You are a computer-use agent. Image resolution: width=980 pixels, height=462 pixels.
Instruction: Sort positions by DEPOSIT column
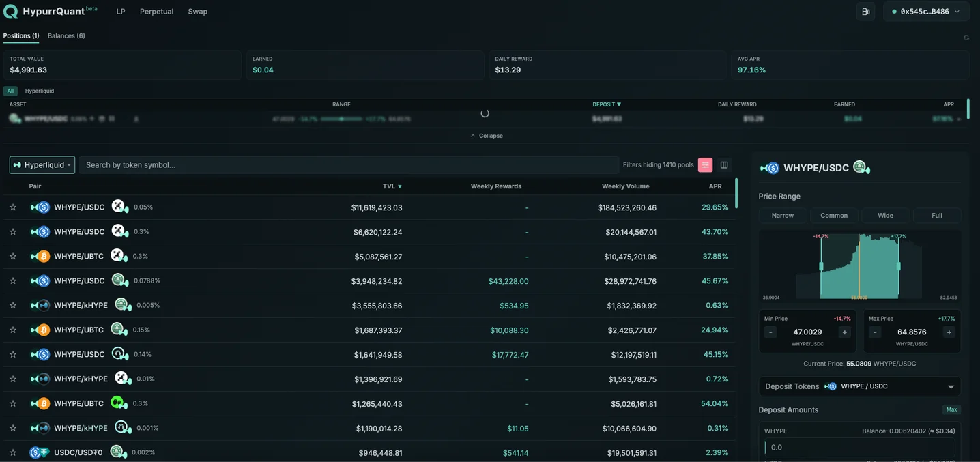pos(607,104)
